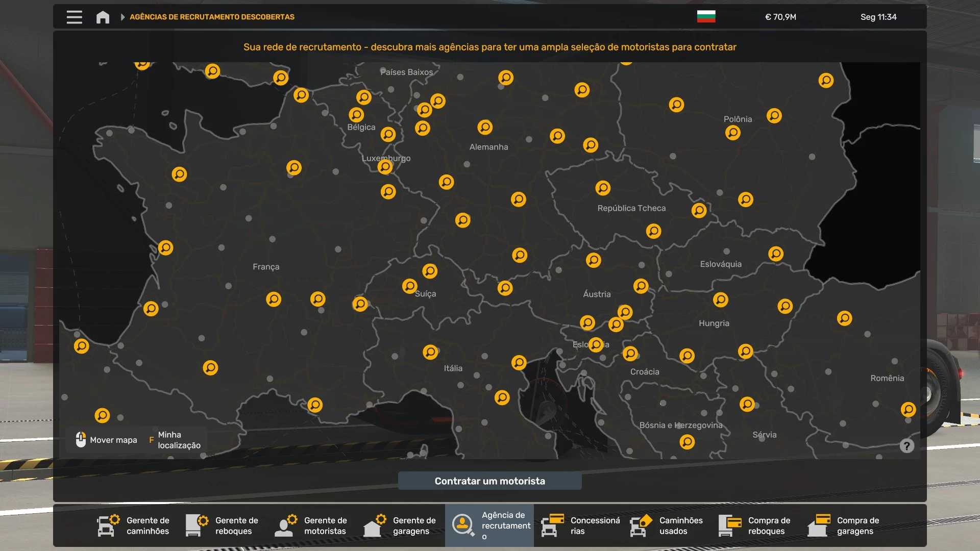Open the map help question mark

906,446
